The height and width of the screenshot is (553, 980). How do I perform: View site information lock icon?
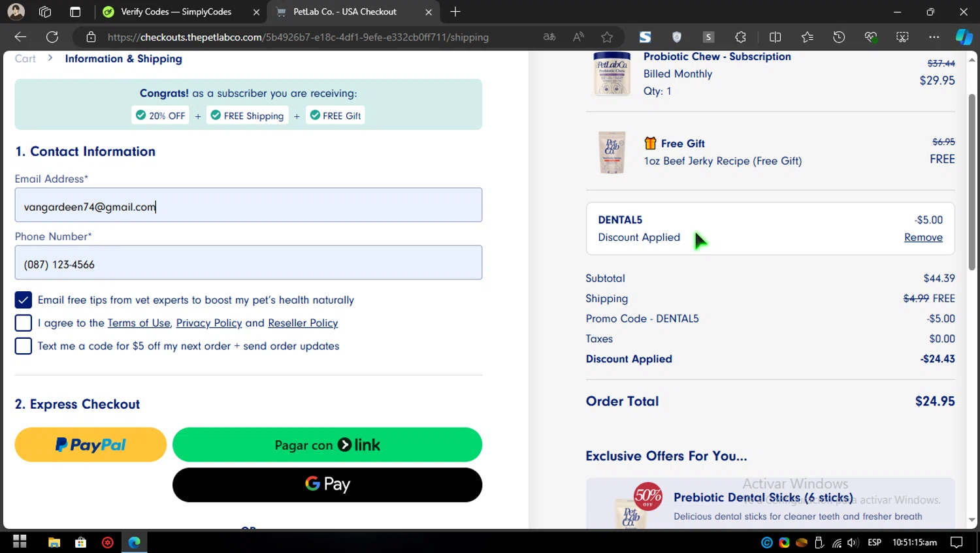tap(91, 37)
